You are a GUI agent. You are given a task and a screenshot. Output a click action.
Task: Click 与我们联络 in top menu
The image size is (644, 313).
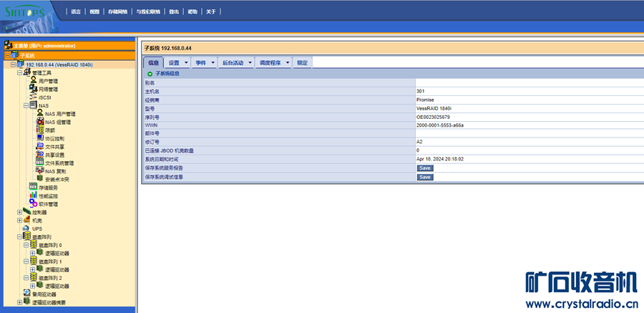pyautogui.click(x=148, y=12)
